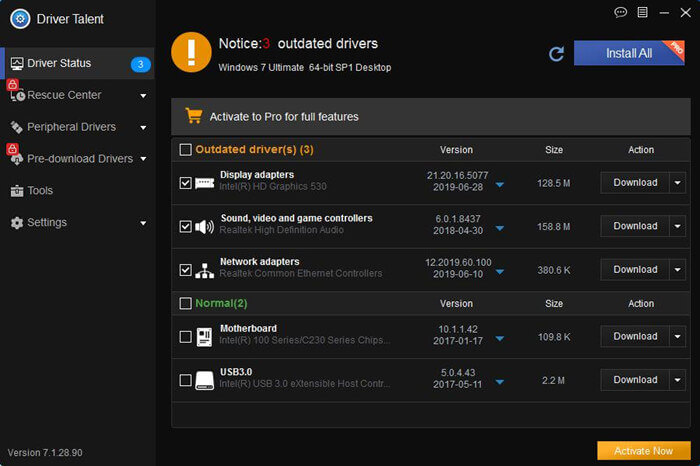Check the Motherboard driver checkbox
This screenshot has width=700, height=466.
coord(185,337)
